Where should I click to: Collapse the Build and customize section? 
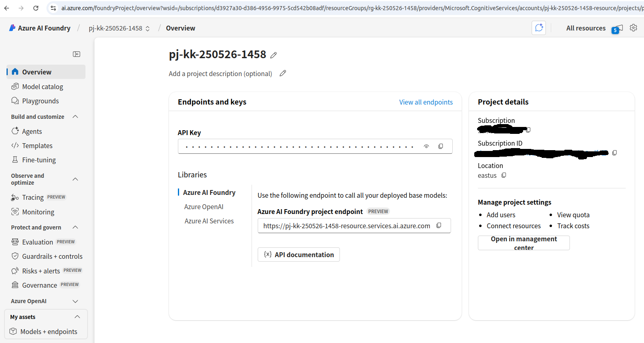75,117
